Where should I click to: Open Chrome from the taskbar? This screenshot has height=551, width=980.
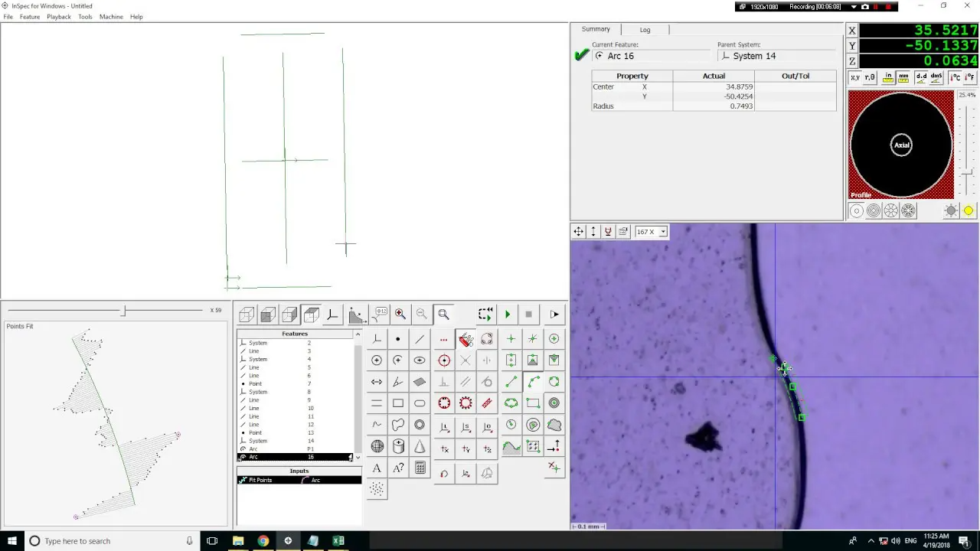[263, 541]
